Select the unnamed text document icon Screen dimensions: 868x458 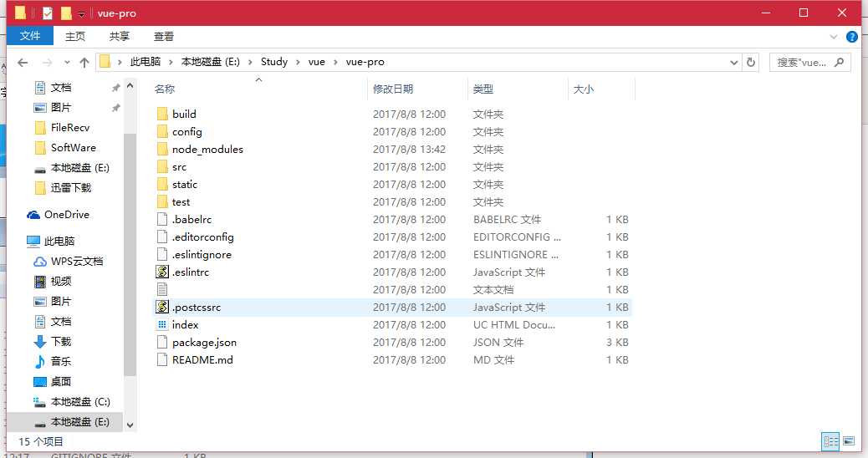162,289
